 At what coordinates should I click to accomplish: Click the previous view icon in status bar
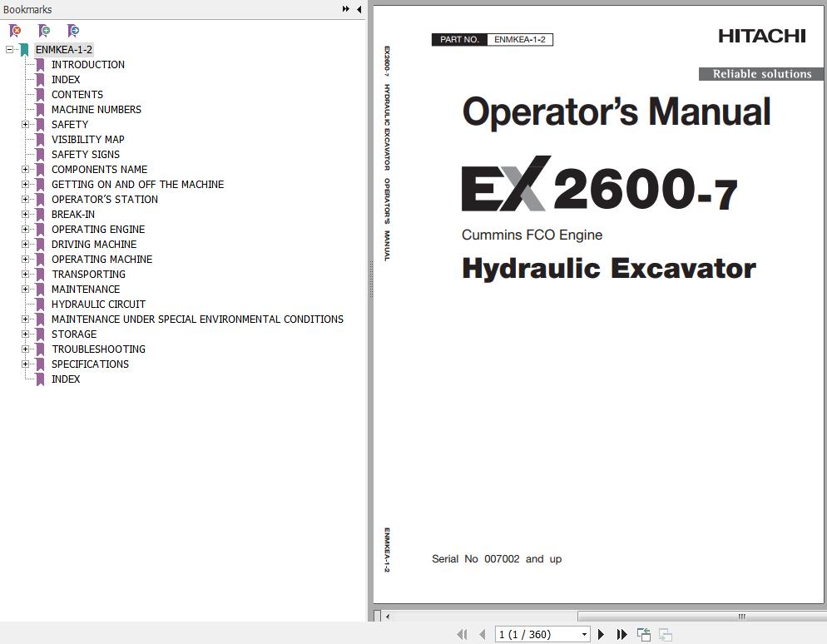click(x=643, y=635)
